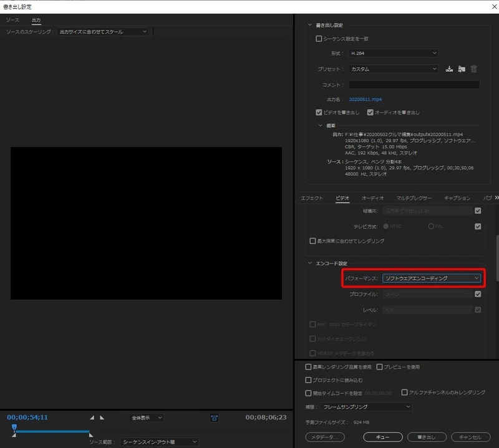Click the current timecode 00;00;54;11
Viewport: 499px width, 448px height.
(27, 417)
